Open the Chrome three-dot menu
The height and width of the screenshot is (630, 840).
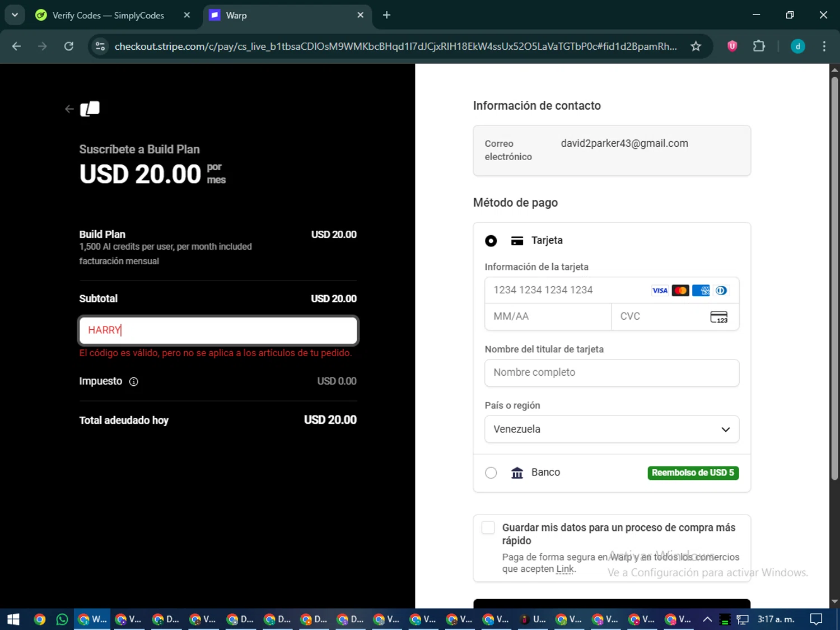pos(824,46)
